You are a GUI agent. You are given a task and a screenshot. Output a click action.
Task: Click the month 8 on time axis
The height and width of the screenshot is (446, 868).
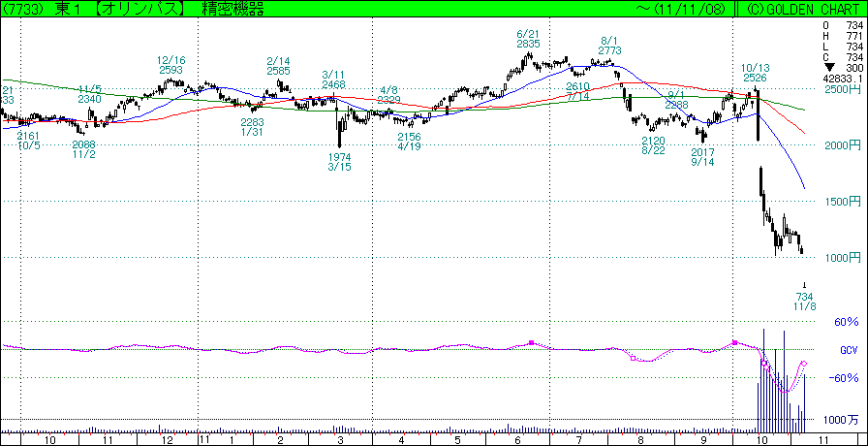pos(640,440)
